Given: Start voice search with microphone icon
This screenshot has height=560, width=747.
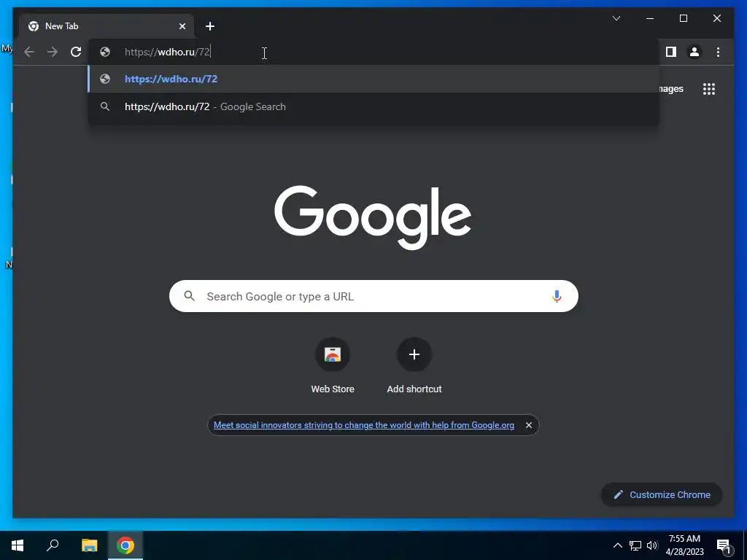Looking at the screenshot, I should coord(557,296).
